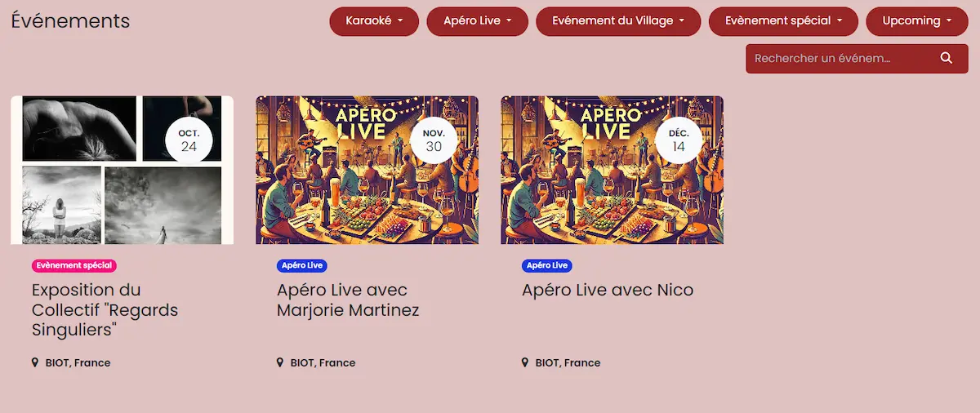Open the Upcoming dropdown menu
The image size is (980, 413).
917,21
